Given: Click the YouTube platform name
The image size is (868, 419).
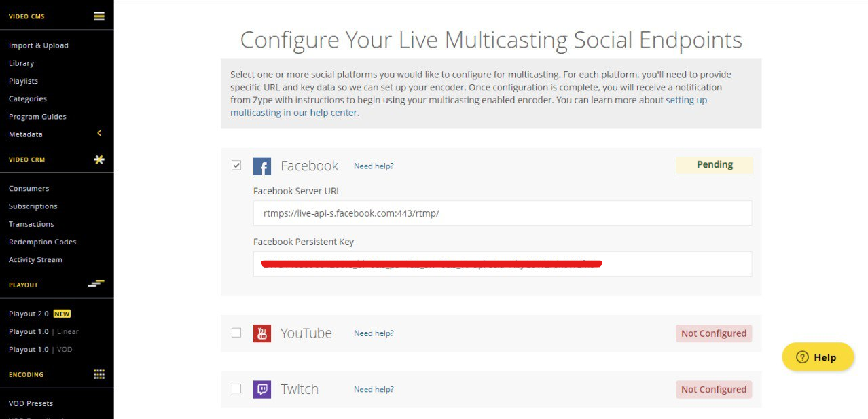Looking at the screenshot, I should [x=306, y=333].
